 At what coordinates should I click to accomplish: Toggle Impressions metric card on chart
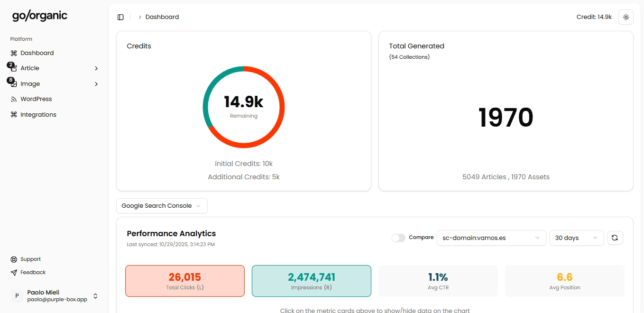(x=311, y=281)
